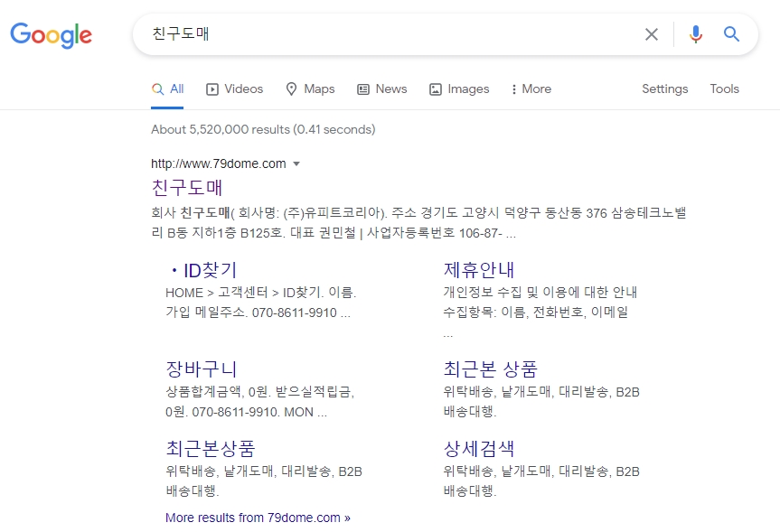Open the 상세검색 sitelink

coord(478,449)
